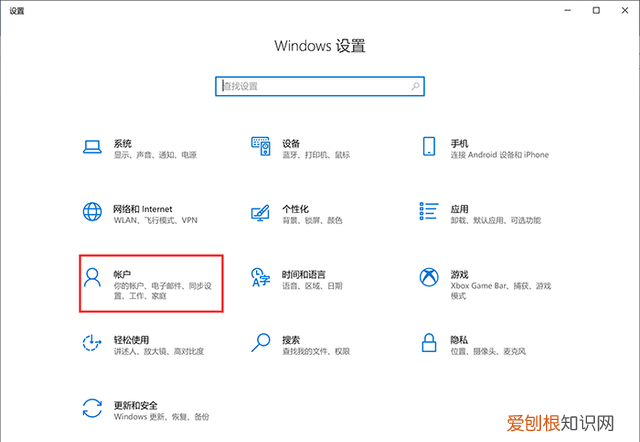The image size is (640, 442).
Task: Select the 应用 title text
Action: (x=460, y=209)
